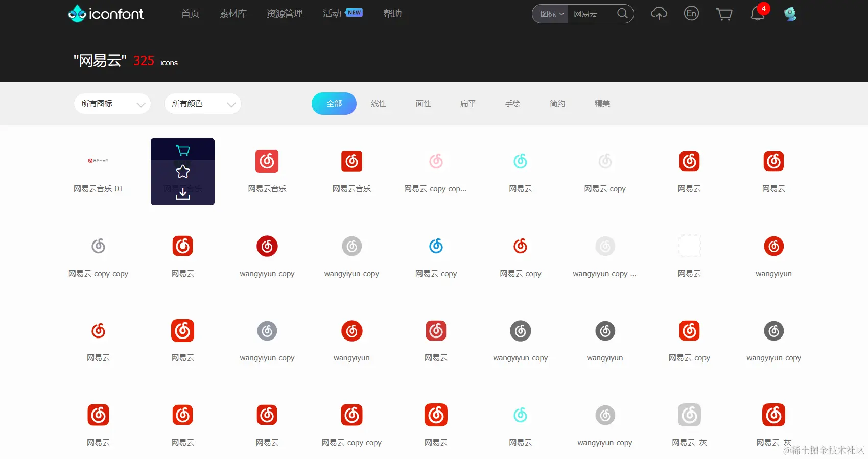Select the pink 网易云-copy-cop... icon
Viewport: 868px width, 459px height.
click(436, 161)
